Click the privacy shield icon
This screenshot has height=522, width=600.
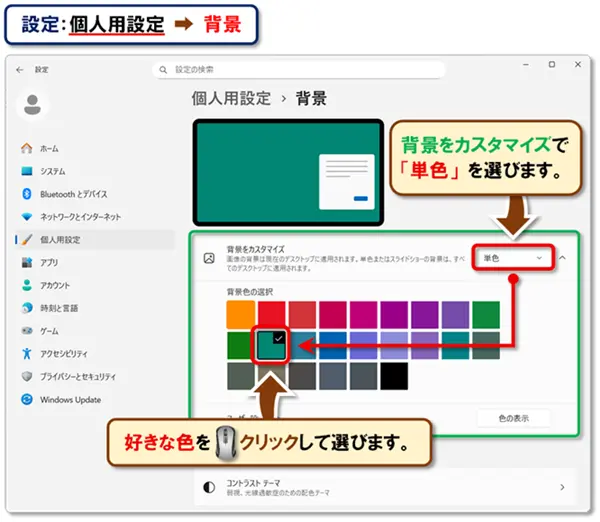(x=26, y=376)
